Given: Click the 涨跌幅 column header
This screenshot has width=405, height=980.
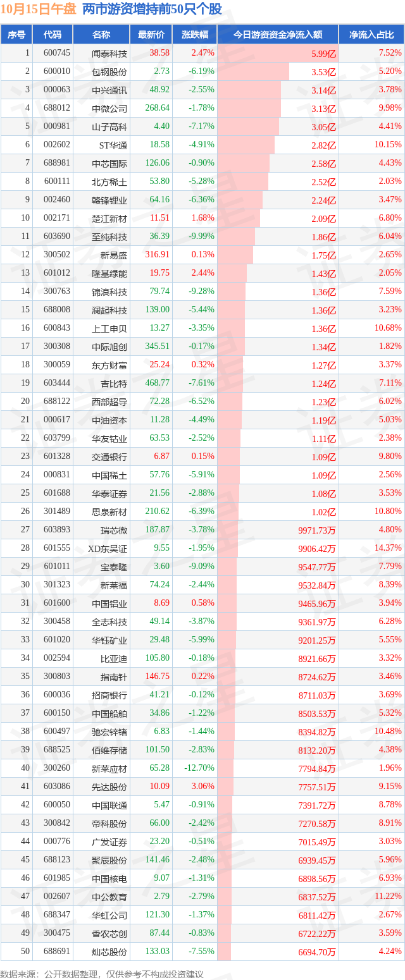Looking at the screenshot, I should tap(194, 35).
